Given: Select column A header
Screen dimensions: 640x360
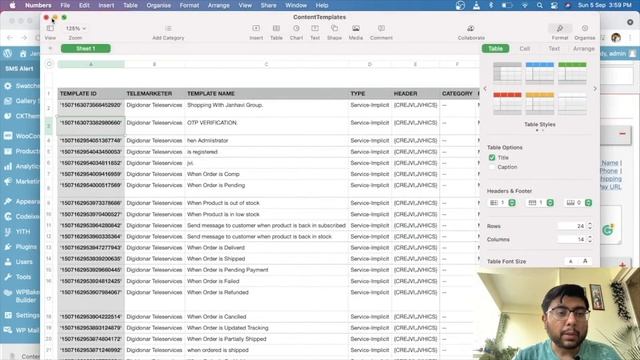Looking at the screenshot, I should 91,64.
